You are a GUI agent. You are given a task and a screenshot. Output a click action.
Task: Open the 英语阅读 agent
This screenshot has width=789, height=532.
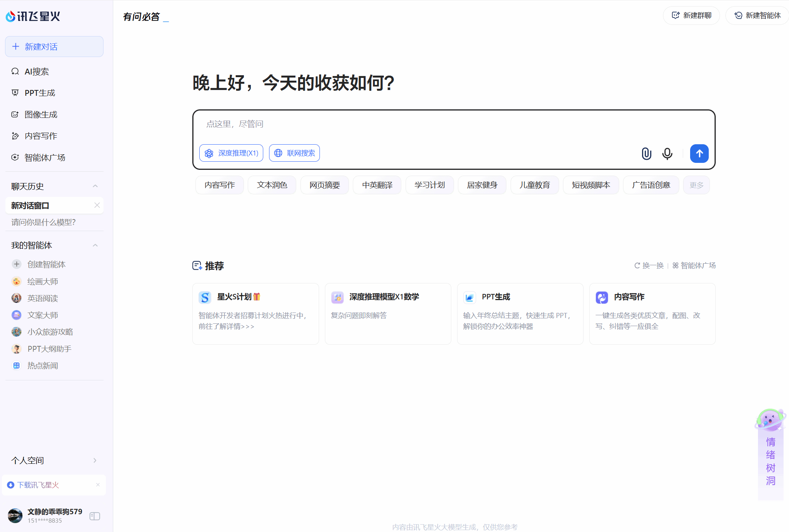(43, 298)
